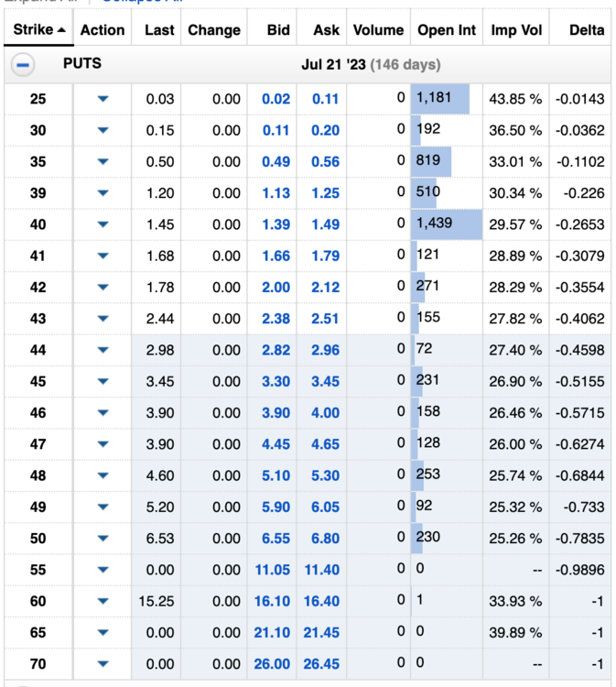Click ask price 3.45 for strike 45
Image resolution: width=616 pixels, height=687 pixels.
click(325, 382)
